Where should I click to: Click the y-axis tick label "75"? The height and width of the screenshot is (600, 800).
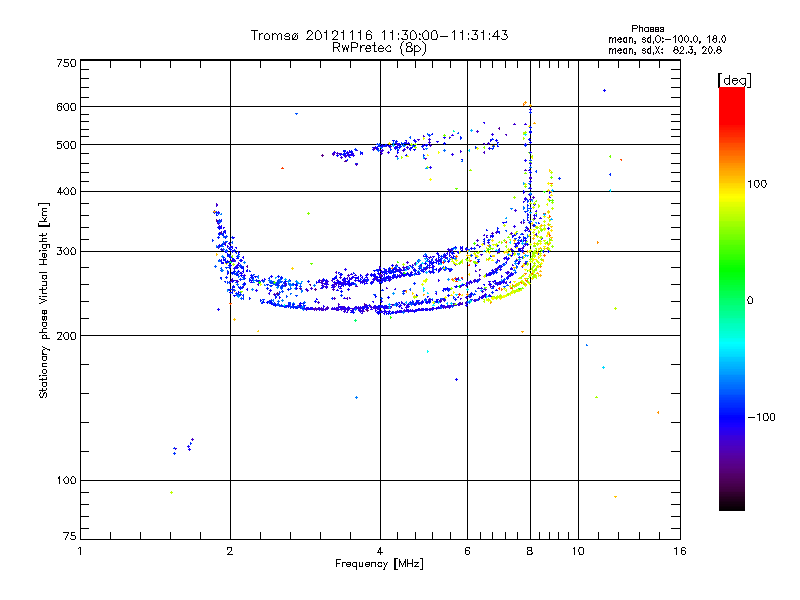pos(70,536)
